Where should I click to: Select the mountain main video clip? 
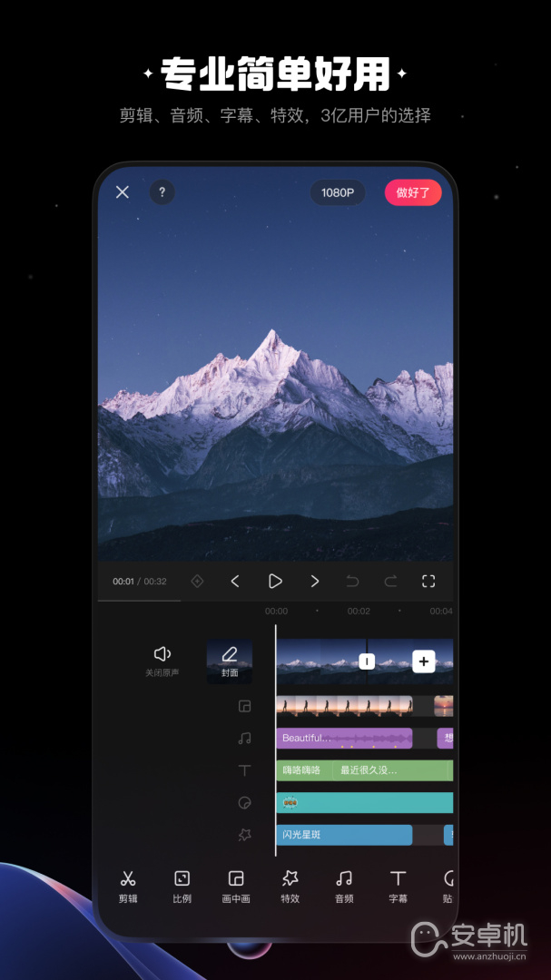point(320,661)
